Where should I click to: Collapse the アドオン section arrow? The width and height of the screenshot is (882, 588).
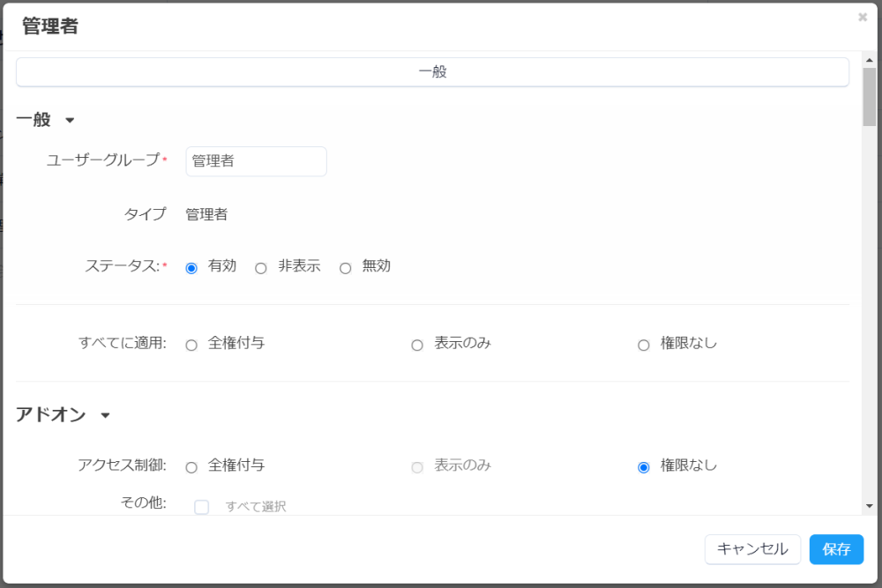click(x=105, y=415)
